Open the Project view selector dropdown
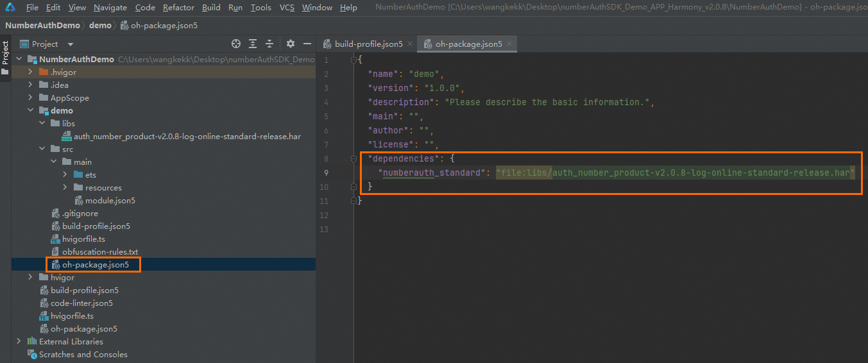The image size is (868, 363). tap(71, 44)
